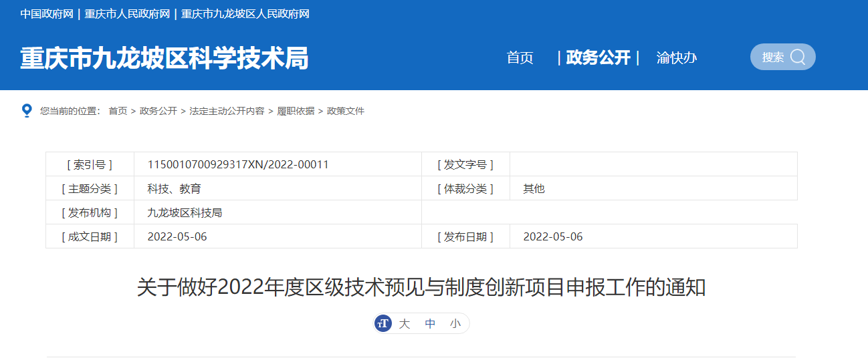Screen dimensions: 868x358
Task: Click 政务公开 in the breadcrumb trail
Action: (x=158, y=111)
